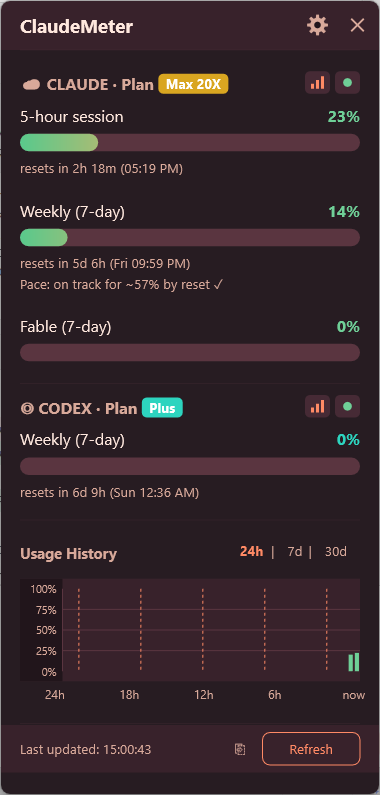Click the Refresh button
Screen dimensions: 380x795
[311, 749]
